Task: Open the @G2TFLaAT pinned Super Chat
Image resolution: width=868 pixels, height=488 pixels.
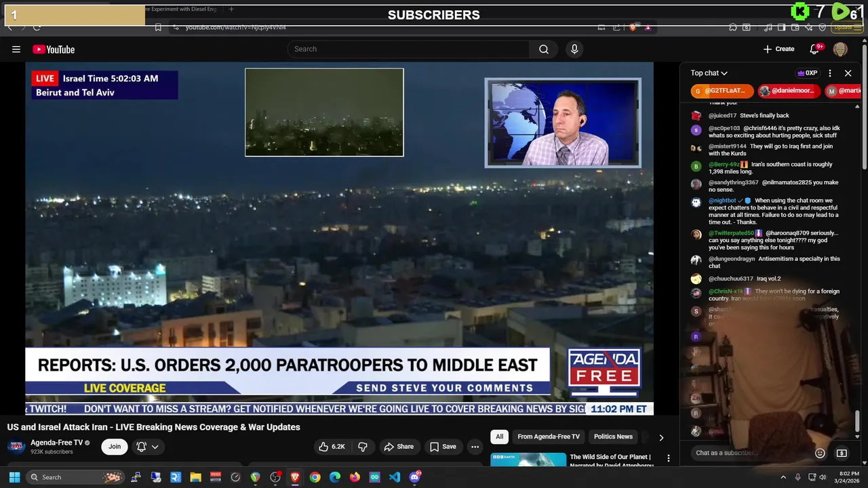Action: click(722, 91)
